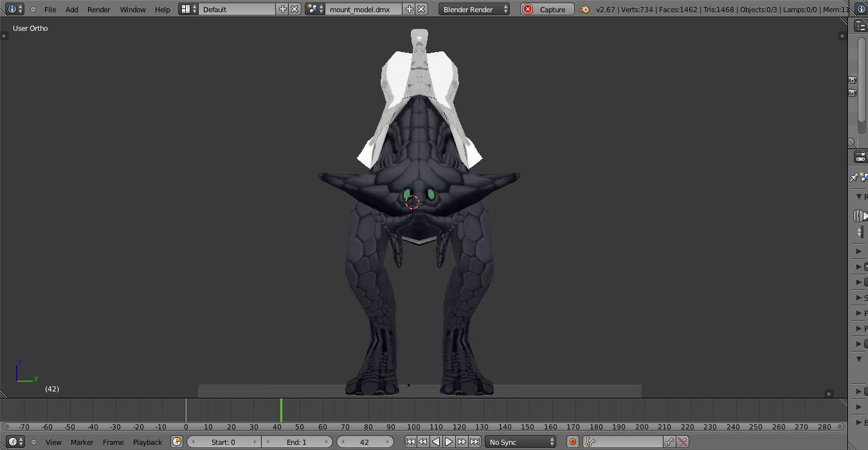Delete keyframes with crossed key icon

coord(683,442)
